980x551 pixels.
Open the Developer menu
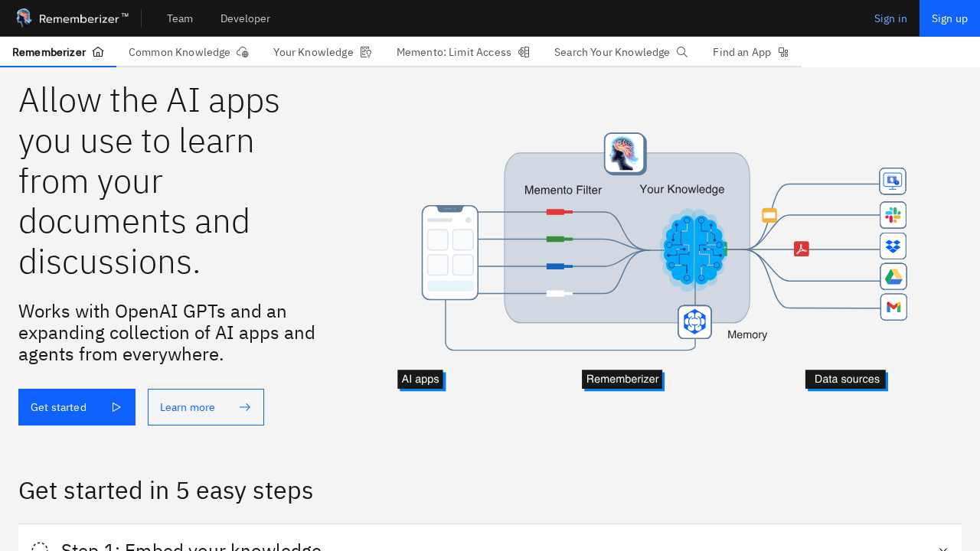click(245, 18)
